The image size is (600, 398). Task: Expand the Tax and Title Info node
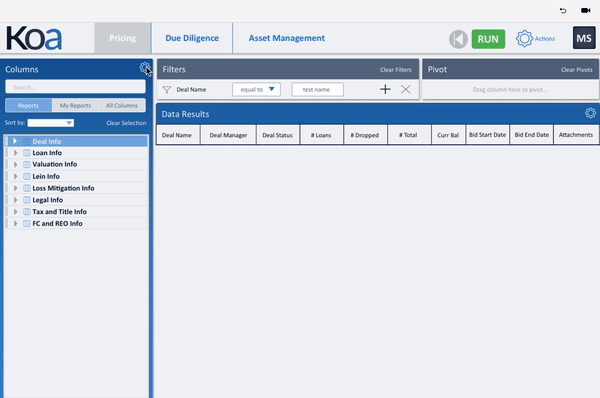(16, 211)
